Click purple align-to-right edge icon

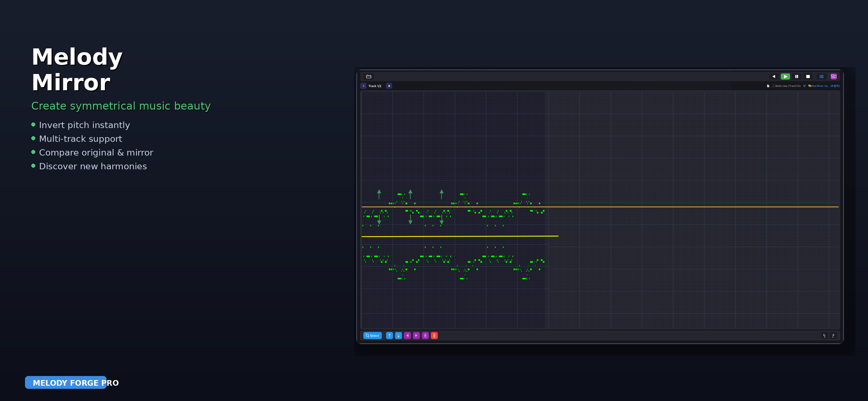pyautogui.click(x=407, y=335)
